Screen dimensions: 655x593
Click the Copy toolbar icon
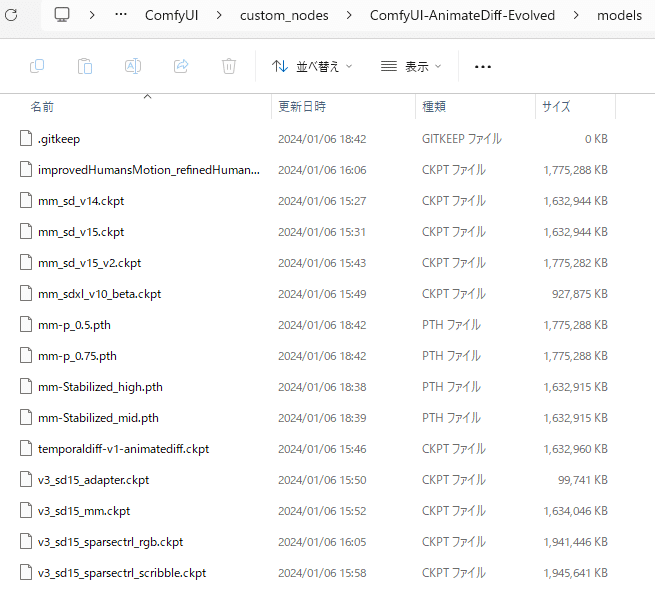click(x=37, y=66)
